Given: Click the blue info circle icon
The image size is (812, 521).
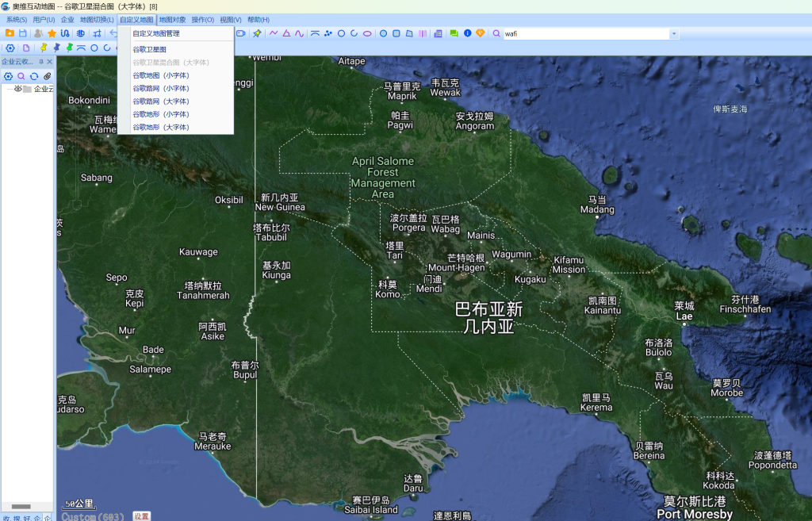Looking at the screenshot, I should pos(468,33).
